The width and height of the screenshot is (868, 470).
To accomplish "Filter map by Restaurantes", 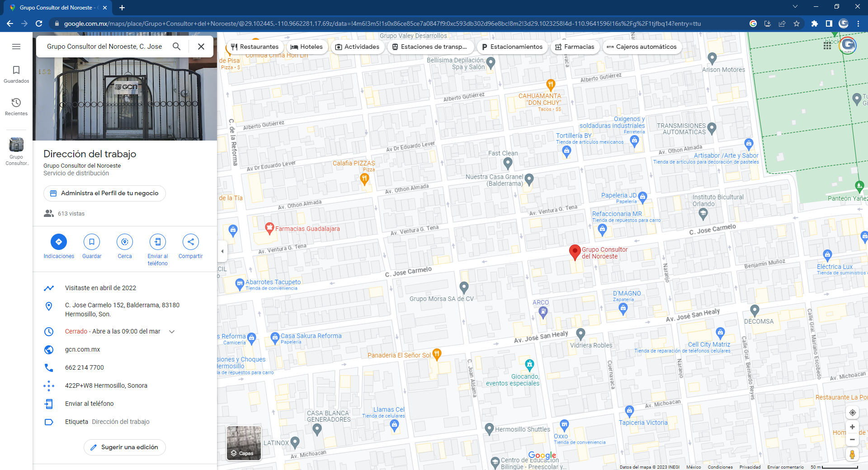I will tap(255, 47).
